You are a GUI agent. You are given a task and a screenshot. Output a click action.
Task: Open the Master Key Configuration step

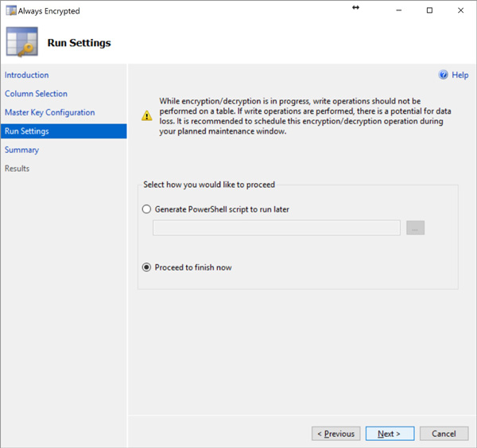click(x=49, y=113)
